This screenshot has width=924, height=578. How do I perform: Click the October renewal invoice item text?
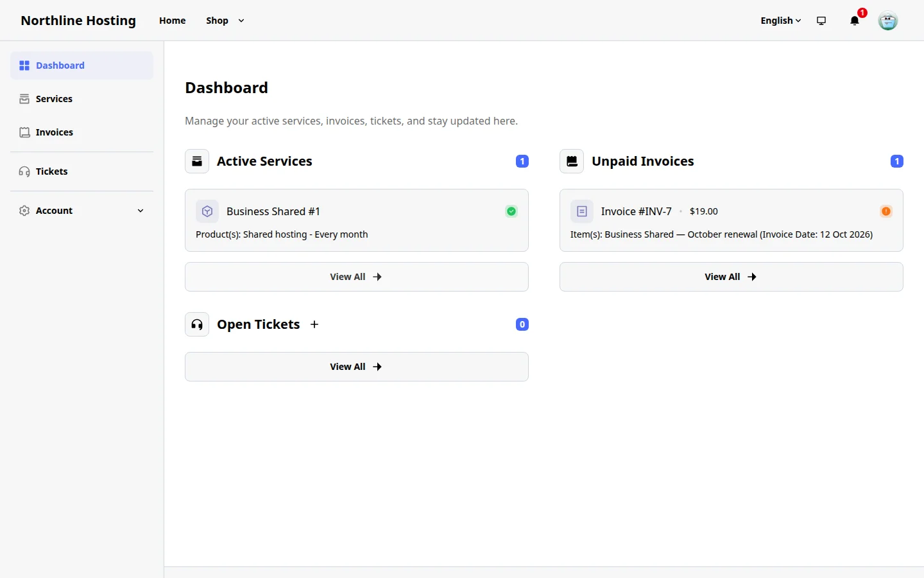[x=721, y=234]
